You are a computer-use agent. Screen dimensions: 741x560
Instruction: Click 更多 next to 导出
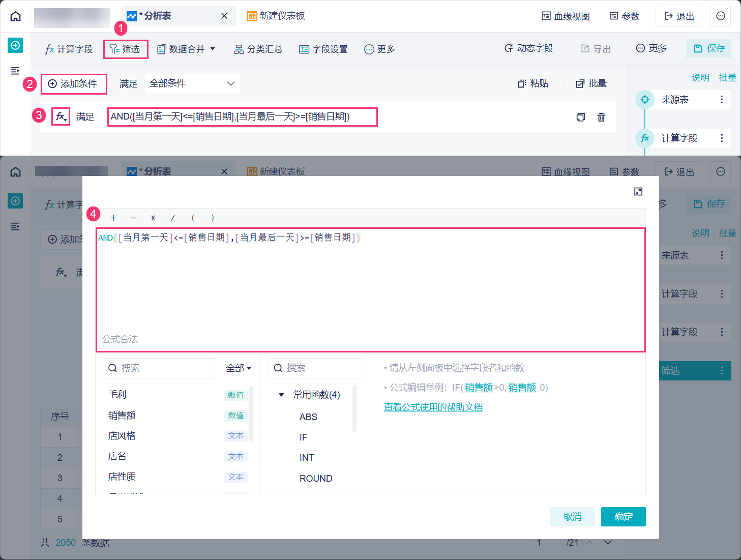point(651,48)
